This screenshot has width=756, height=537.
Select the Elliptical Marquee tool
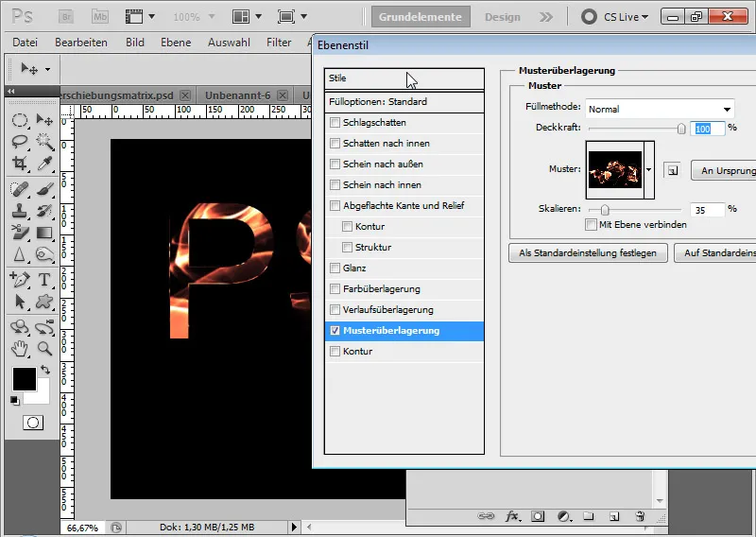[19, 120]
